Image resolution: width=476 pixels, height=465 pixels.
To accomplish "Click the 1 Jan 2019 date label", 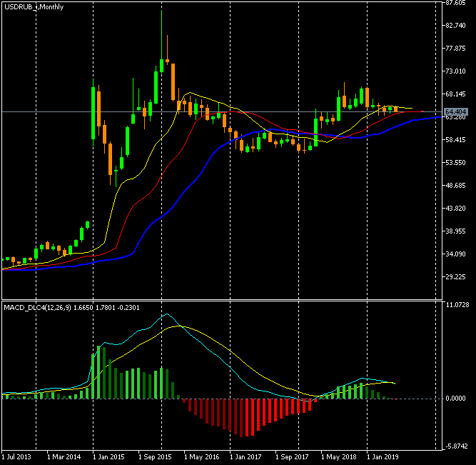I will 383,457.
